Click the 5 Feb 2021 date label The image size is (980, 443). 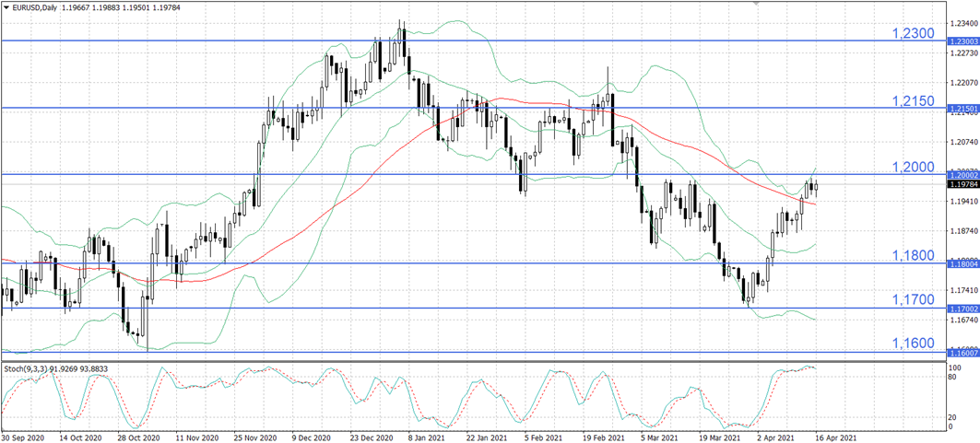click(x=546, y=438)
